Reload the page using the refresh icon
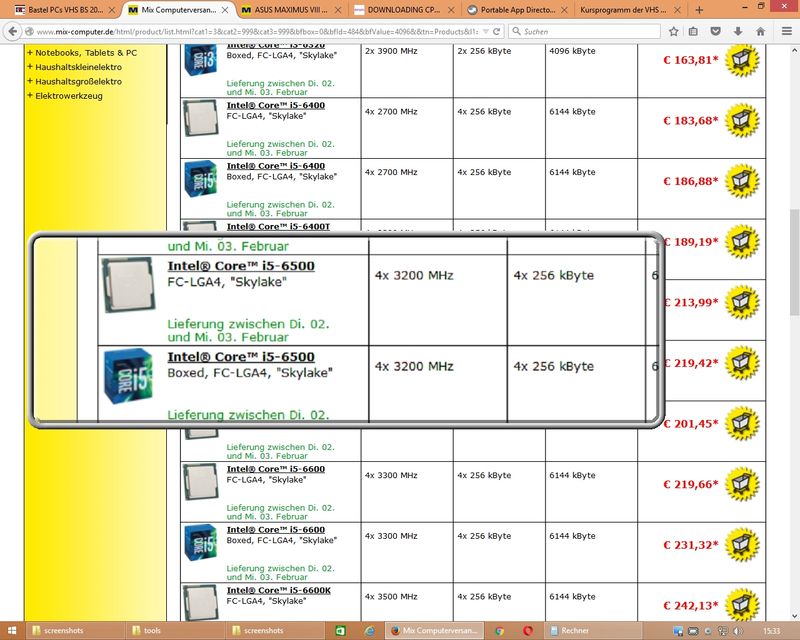This screenshot has width=800, height=640. click(x=496, y=32)
